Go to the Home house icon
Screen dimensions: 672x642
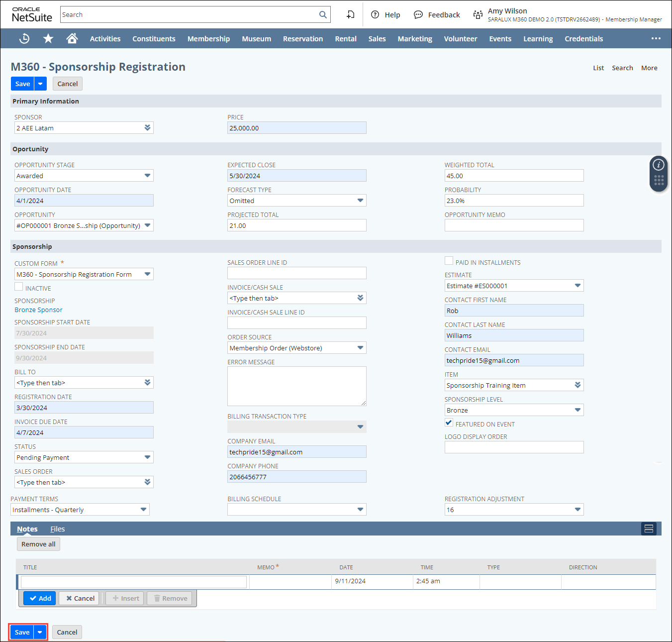(72, 39)
